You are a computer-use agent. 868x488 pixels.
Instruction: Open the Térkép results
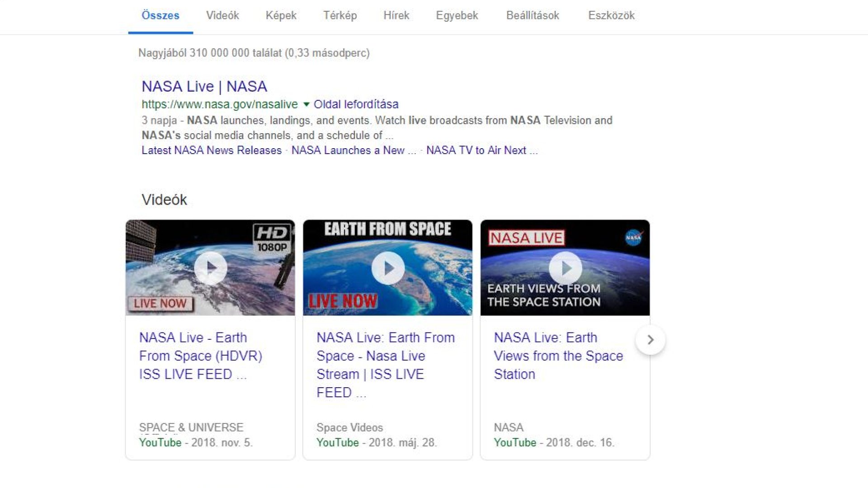[340, 15]
